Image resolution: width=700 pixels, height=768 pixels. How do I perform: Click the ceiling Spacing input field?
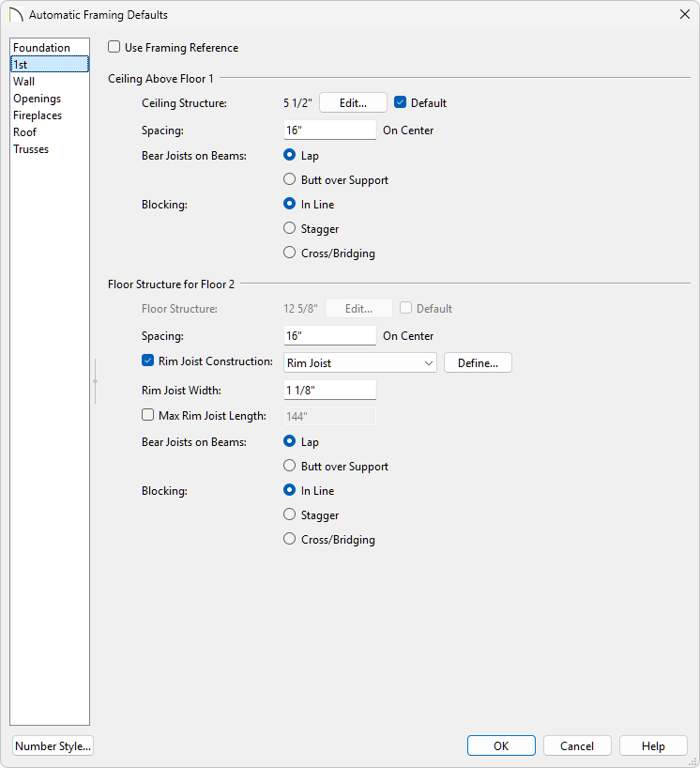coord(329,131)
